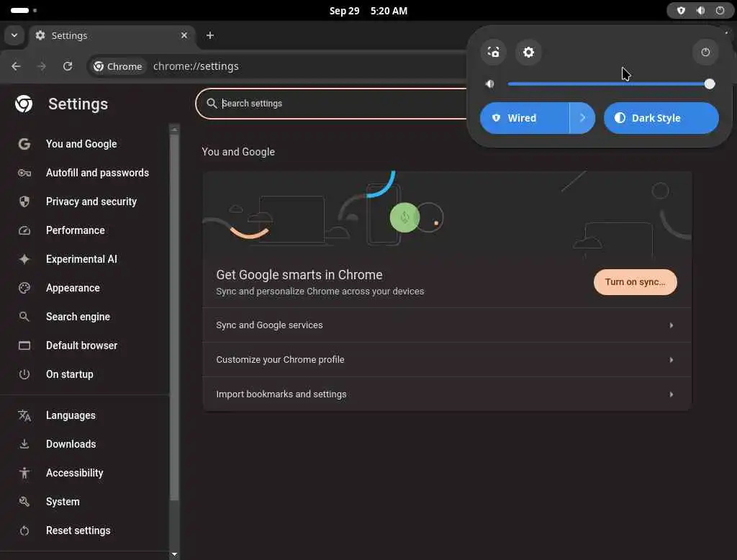Click the Downloads arrow icon
The image size is (737, 560).
click(x=24, y=444)
